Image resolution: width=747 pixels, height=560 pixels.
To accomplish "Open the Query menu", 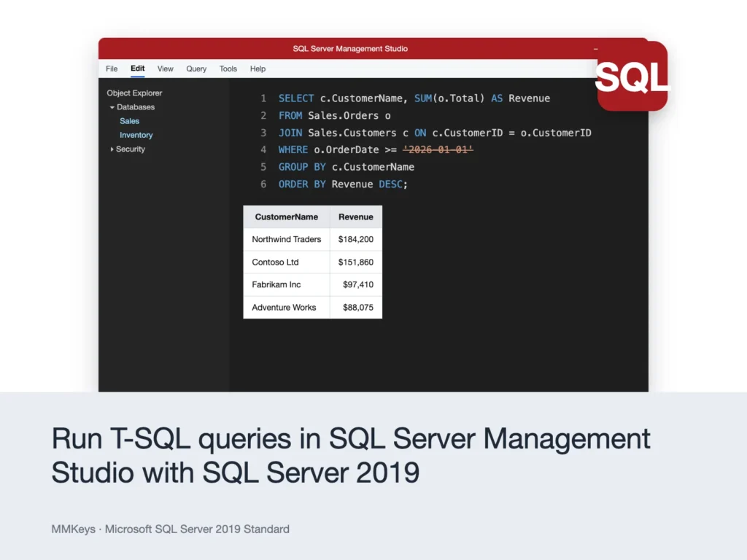I will pos(196,69).
